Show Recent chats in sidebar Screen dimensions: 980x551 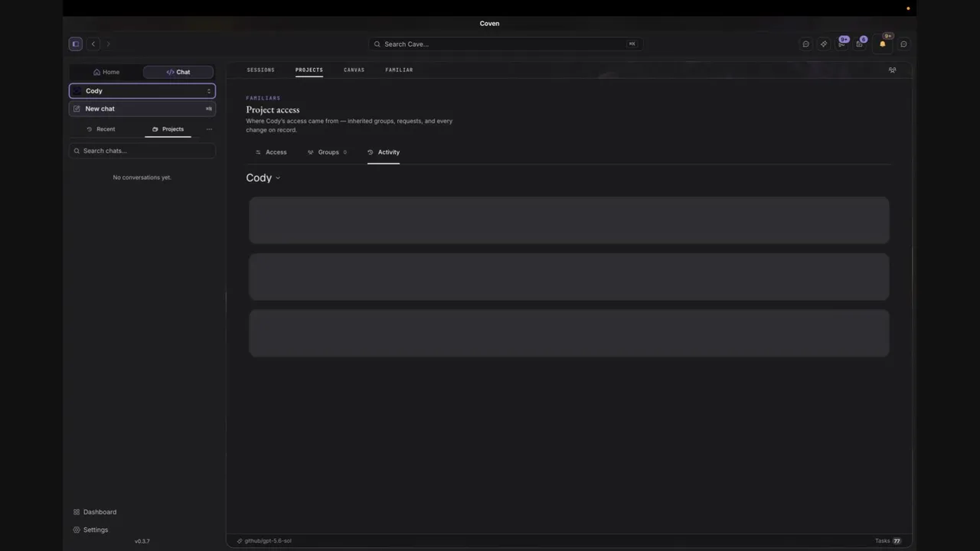(x=101, y=129)
